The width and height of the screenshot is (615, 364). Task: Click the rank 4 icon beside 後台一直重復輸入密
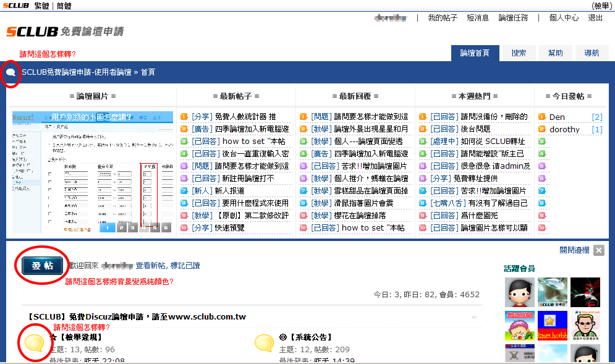[184, 154]
